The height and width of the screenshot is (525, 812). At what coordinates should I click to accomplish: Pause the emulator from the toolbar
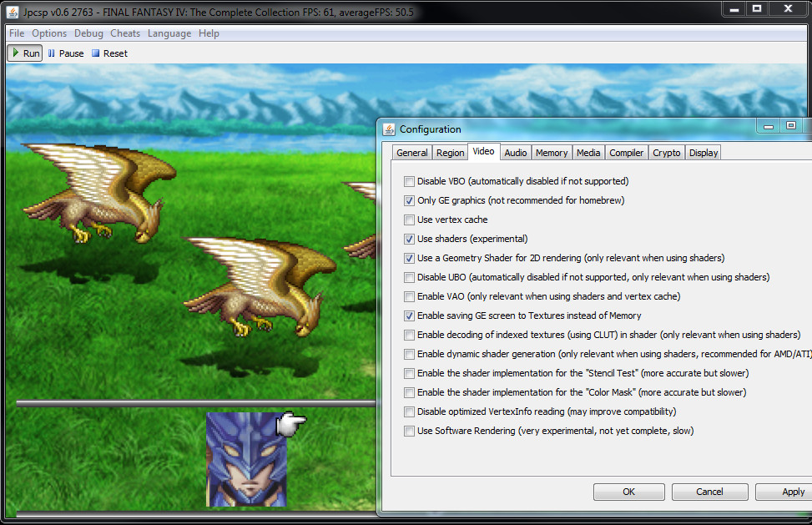66,53
